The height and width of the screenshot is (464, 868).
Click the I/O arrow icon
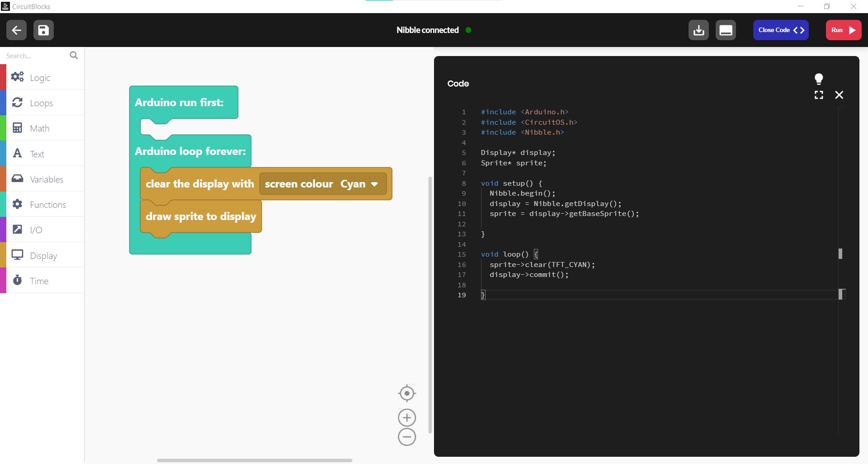[17, 229]
